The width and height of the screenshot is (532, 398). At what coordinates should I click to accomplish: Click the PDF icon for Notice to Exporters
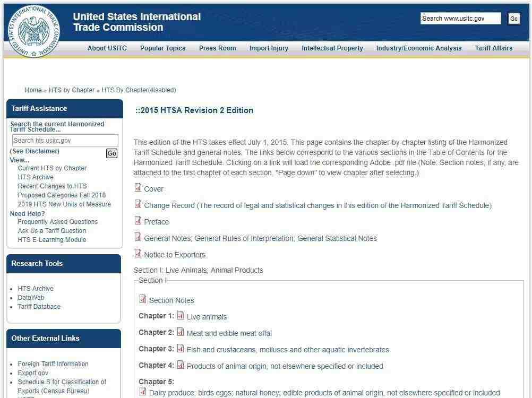click(138, 253)
